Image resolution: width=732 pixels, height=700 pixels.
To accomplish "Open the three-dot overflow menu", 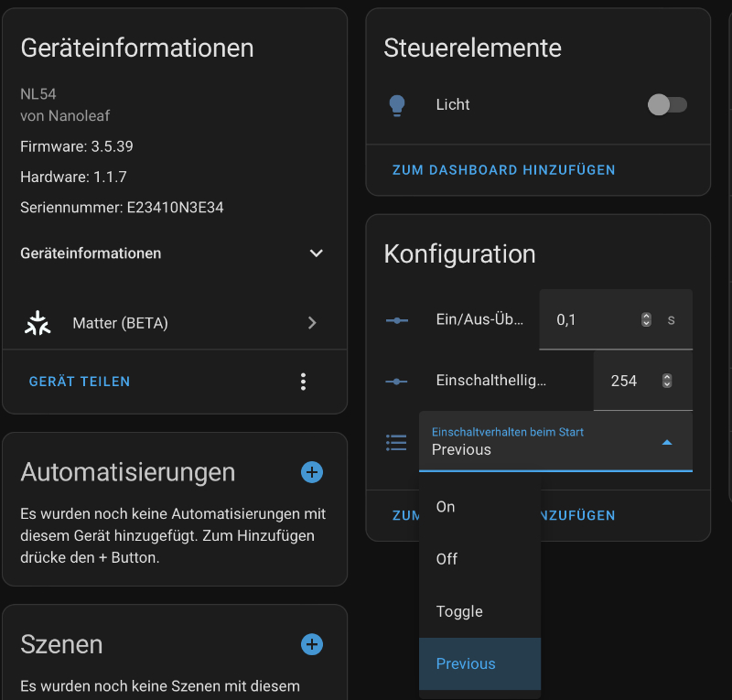I will 303,381.
